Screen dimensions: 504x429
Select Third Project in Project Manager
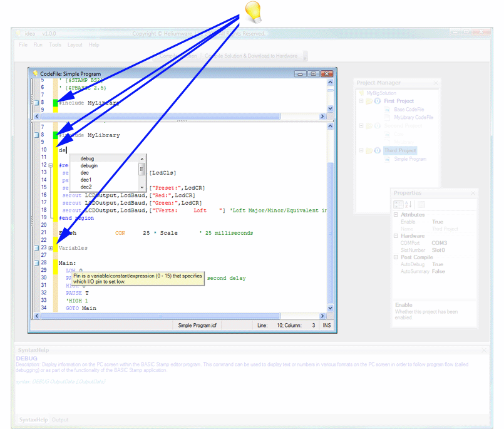pos(401,150)
